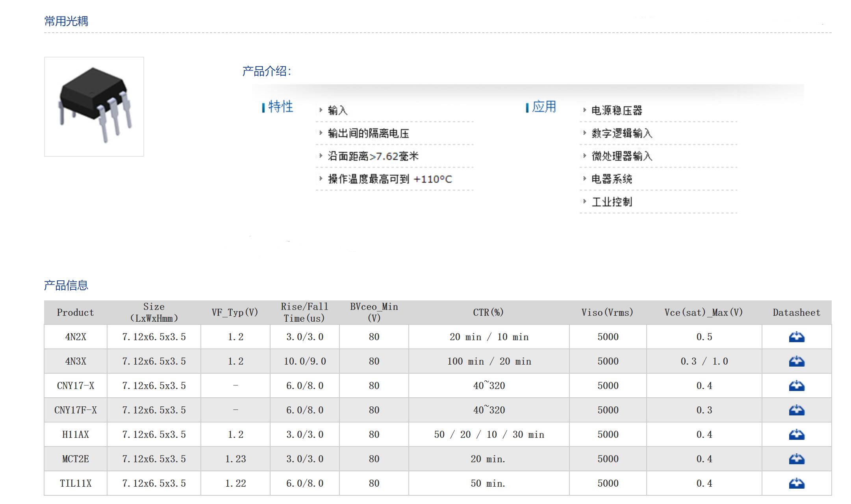Screen dimensions: 851x504
Task: Download the CNY17F-X datasheet
Action: [x=796, y=410]
